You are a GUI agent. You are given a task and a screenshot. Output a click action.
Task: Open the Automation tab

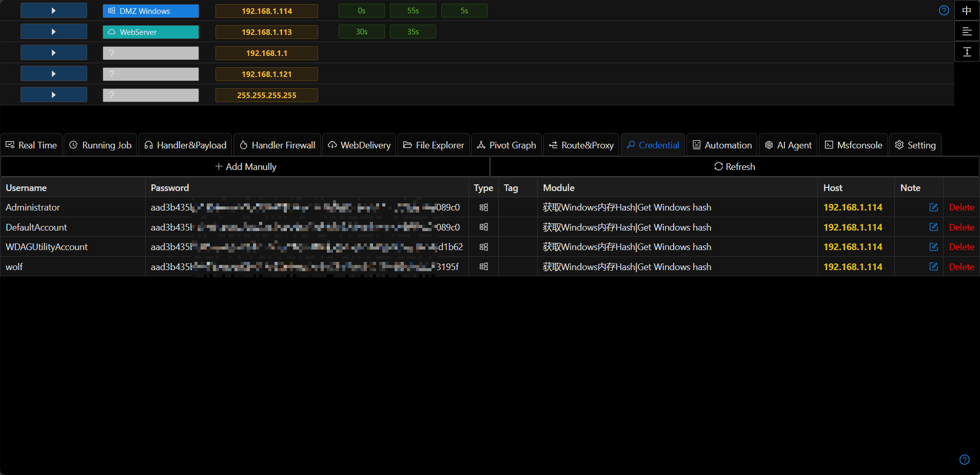click(722, 145)
